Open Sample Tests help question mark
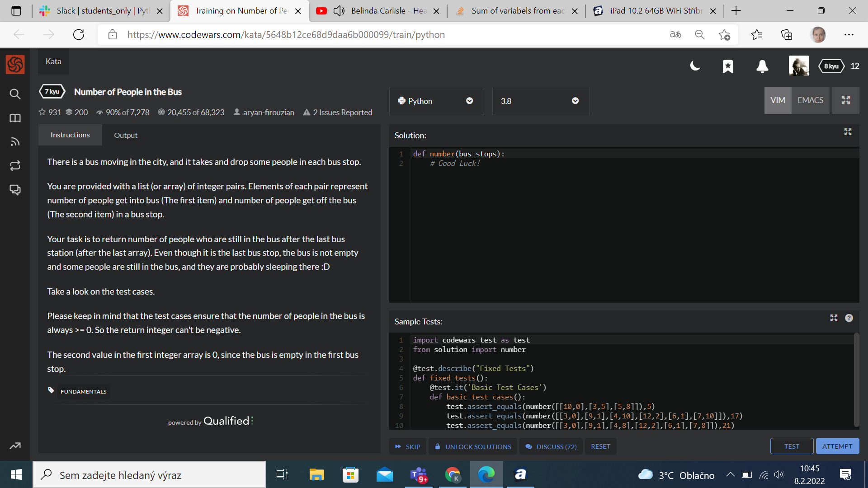Screen dimensions: 868x488 click(849, 318)
